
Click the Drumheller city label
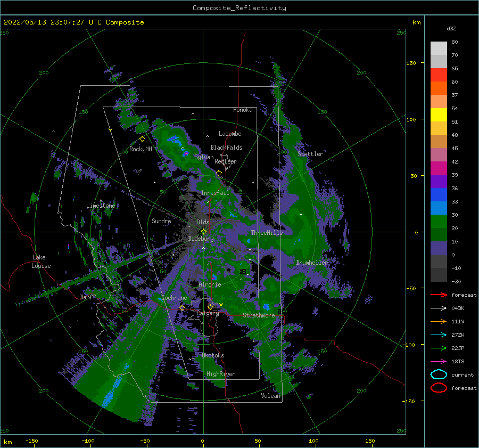point(312,263)
